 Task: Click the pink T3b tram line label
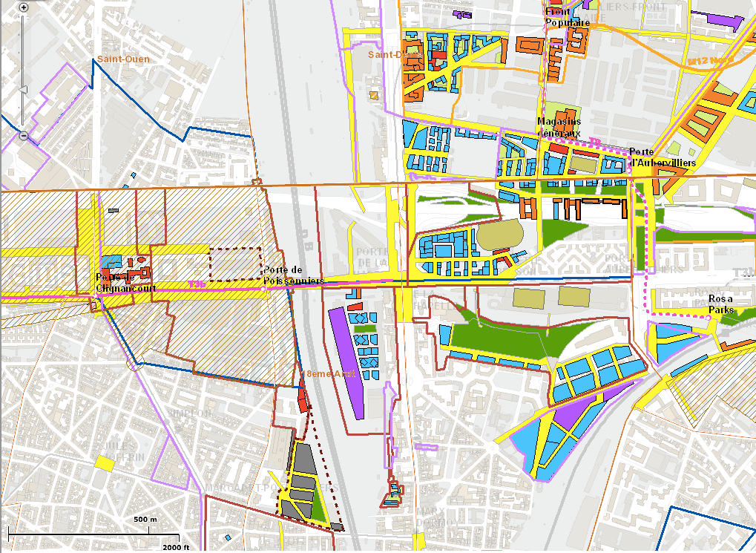click(197, 284)
